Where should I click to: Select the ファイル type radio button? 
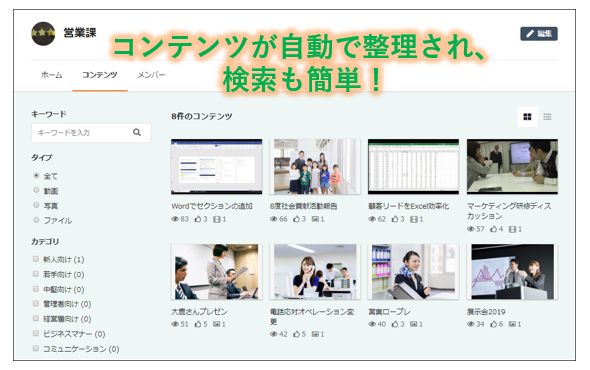36,220
